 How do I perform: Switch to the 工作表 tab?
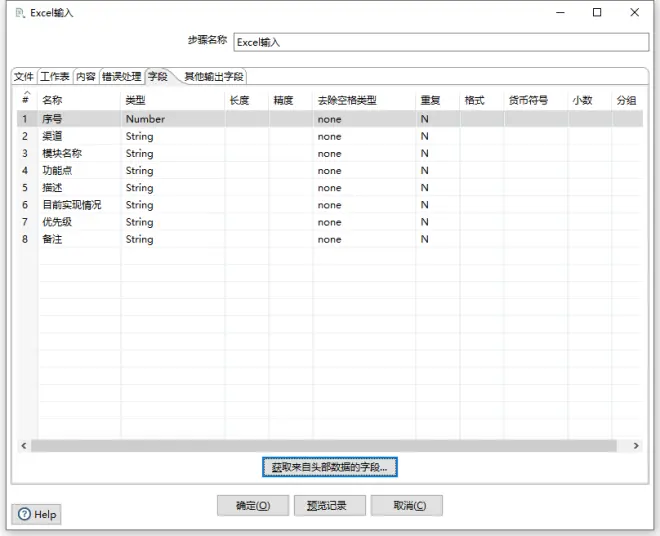55,77
